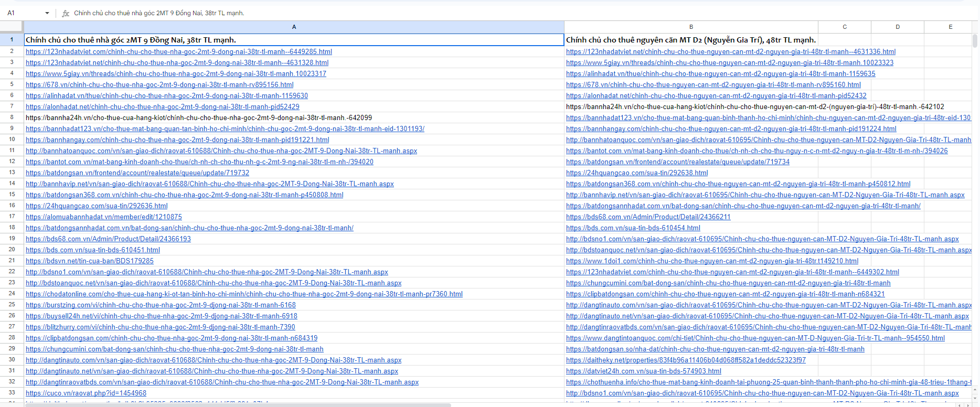Open batdongsan.vn queue update 719734 link
Viewport: 980px width, 407px height.
[678, 162]
